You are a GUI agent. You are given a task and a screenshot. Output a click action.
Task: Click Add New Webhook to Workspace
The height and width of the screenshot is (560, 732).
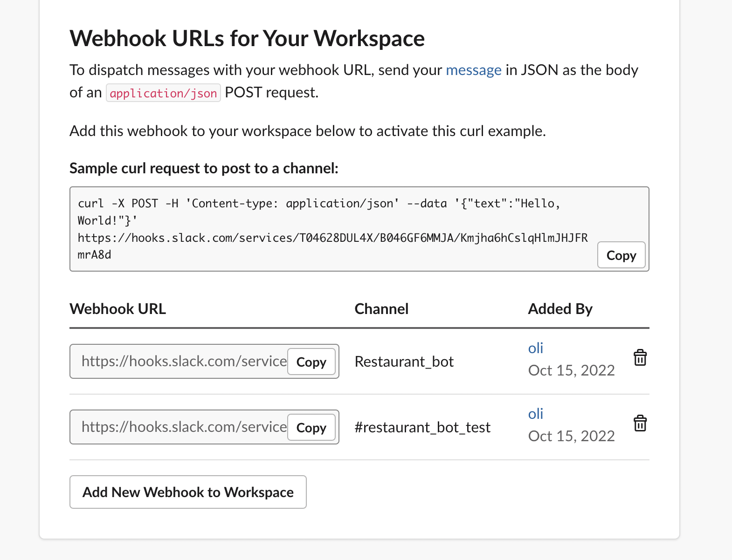click(x=188, y=492)
